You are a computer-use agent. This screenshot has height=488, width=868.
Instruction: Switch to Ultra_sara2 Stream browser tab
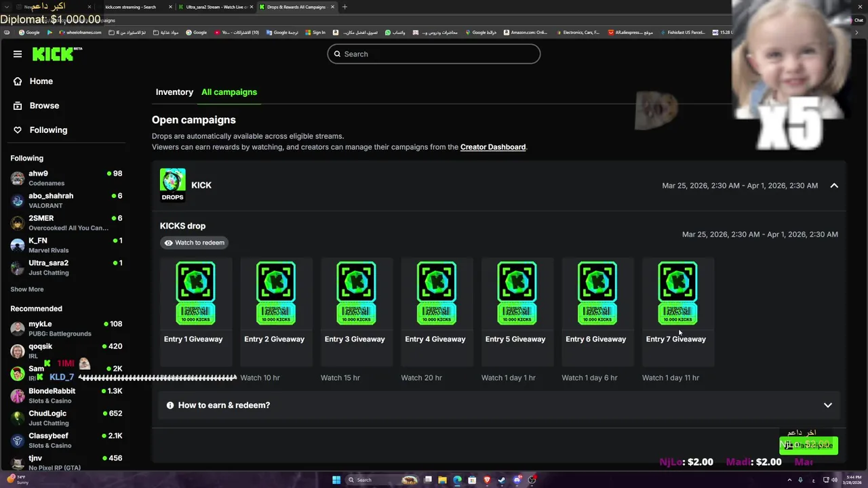point(214,7)
